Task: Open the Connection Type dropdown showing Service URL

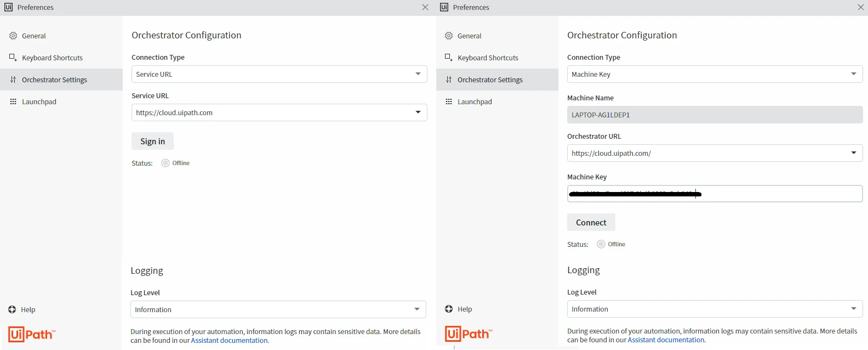Action: tap(279, 74)
